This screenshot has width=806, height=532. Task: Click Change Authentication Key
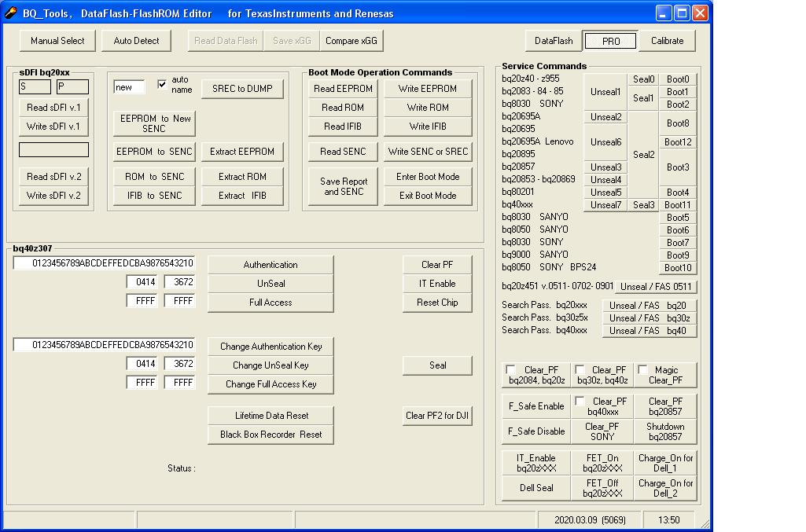(x=271, y=346)
